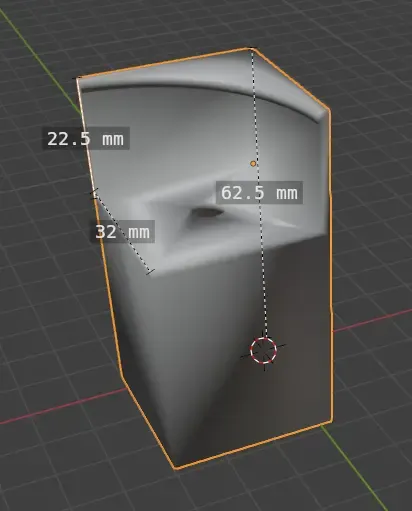Image resolution: width=412 pixels, height=511 pixels.
Task: Select the 22.5 mm measurement label
Action: 86,138
